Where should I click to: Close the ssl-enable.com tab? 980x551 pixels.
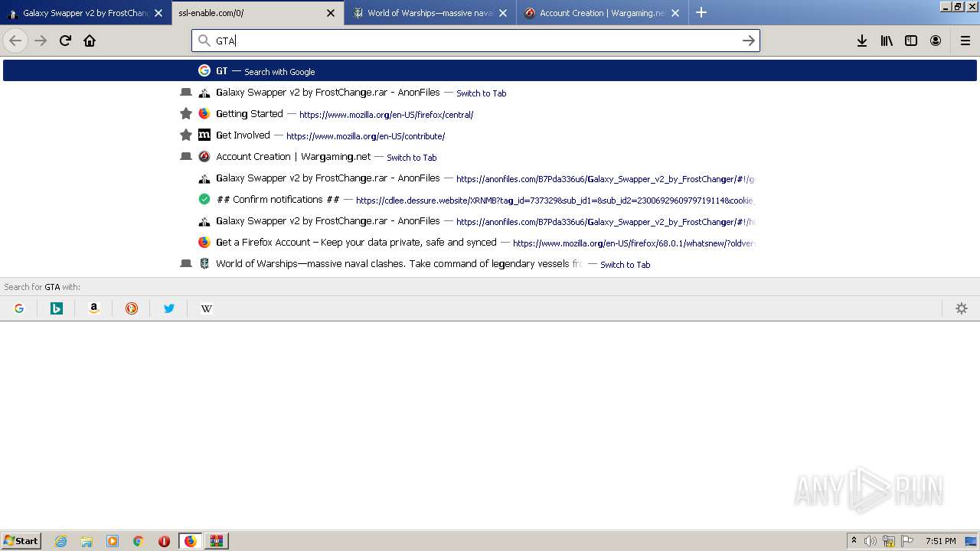pyautogui.click(x=331, y=13)
